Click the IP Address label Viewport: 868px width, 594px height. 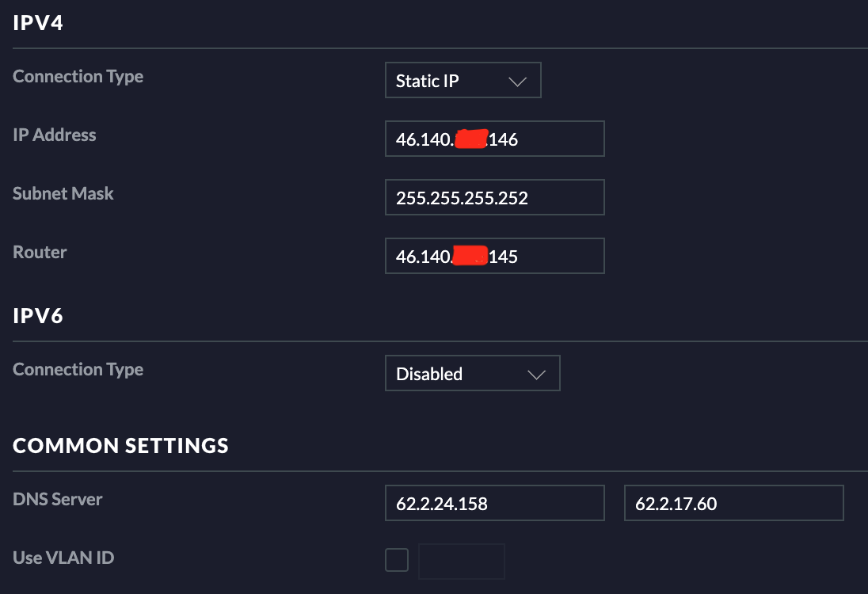(55, 135)
